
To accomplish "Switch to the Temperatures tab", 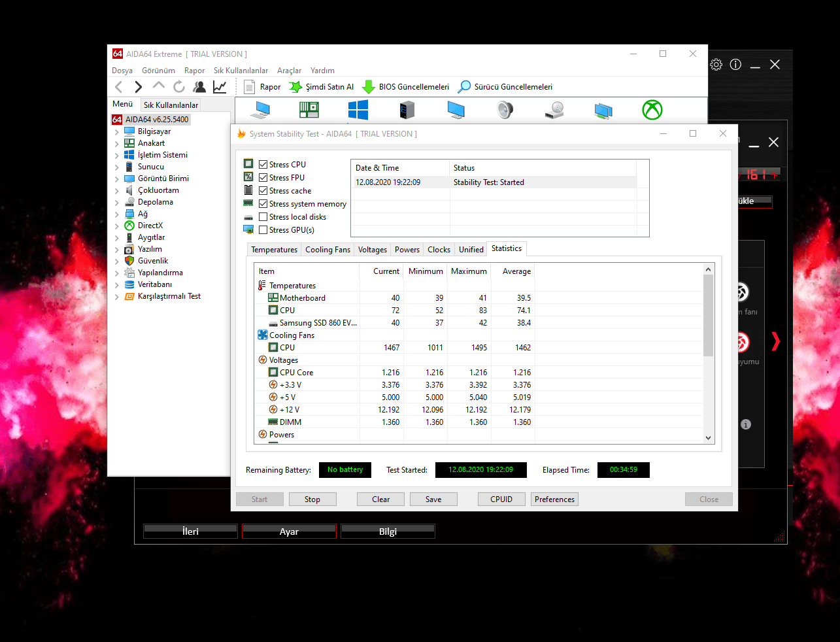I will pos(274,250).
